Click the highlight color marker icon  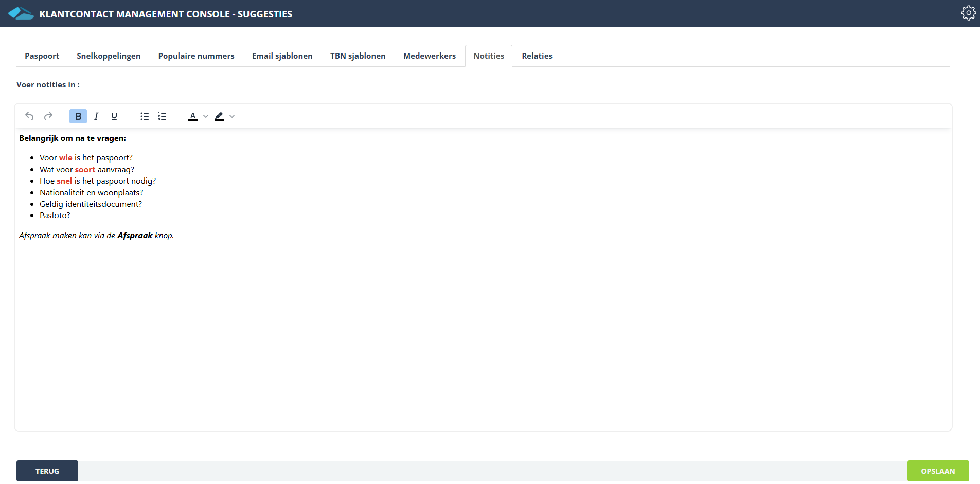[220, 116]
